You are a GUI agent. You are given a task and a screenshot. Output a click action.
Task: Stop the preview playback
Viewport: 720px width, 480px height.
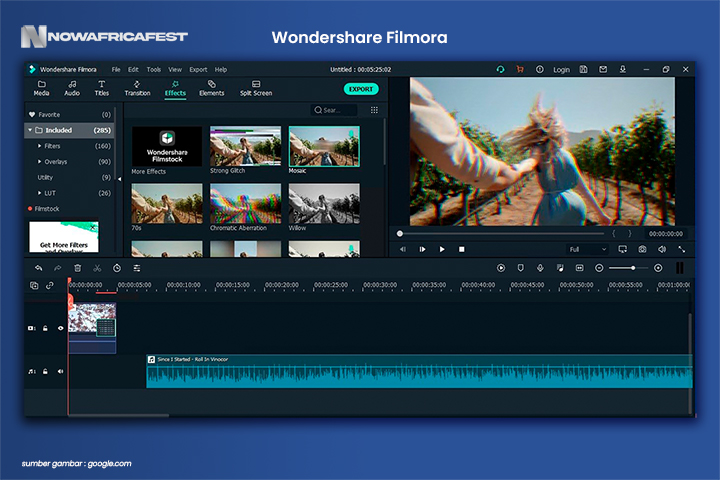461,249
